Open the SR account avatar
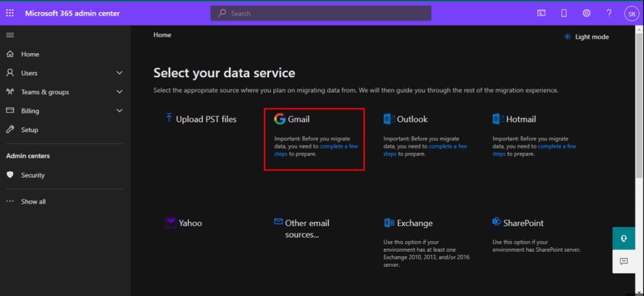The image size is (644, 296). (x=631, y=14)
